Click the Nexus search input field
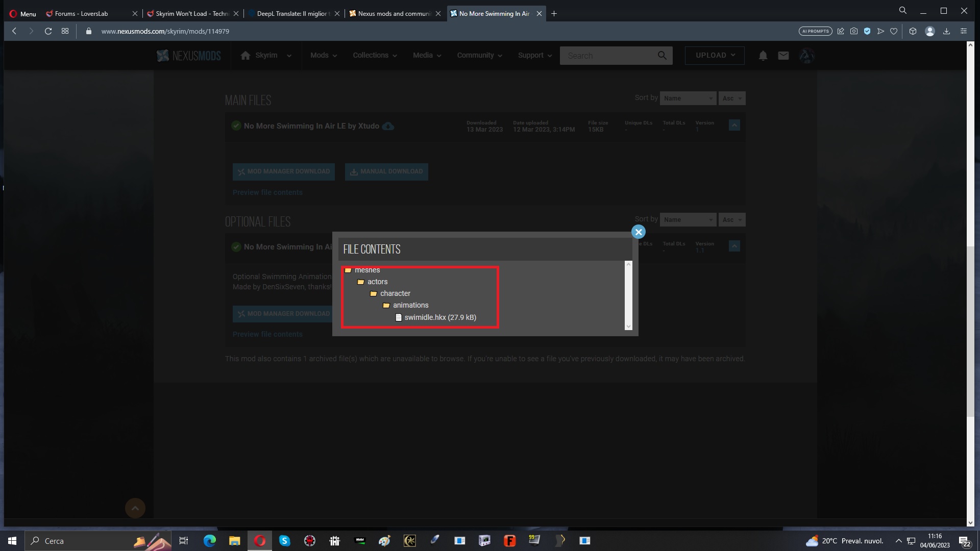 (607, 56)
